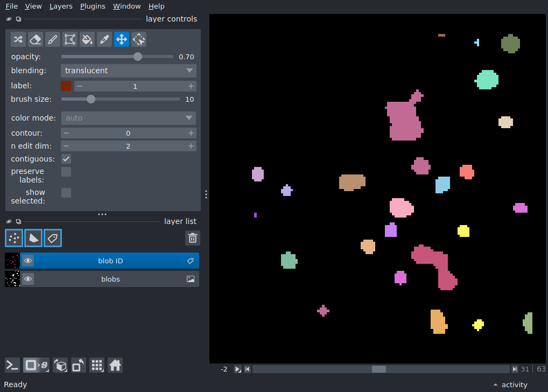The image size is (548, 392).
Task: Increase the contour value
Action: click(x=191, y=133)
